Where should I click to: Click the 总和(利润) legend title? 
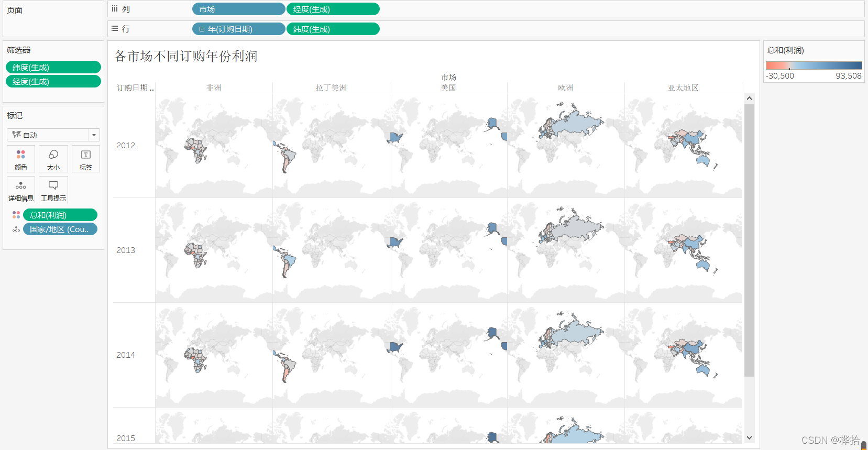point(786,50)
